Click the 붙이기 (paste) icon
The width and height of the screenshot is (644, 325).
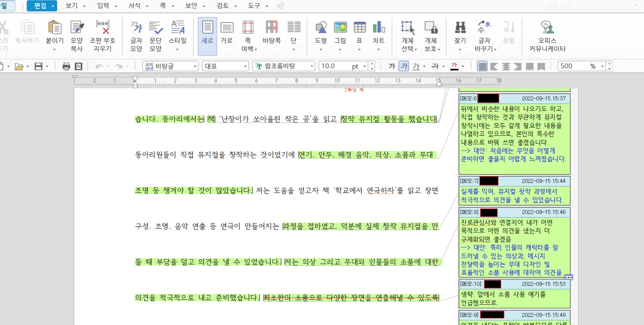(x=54, y=28)
